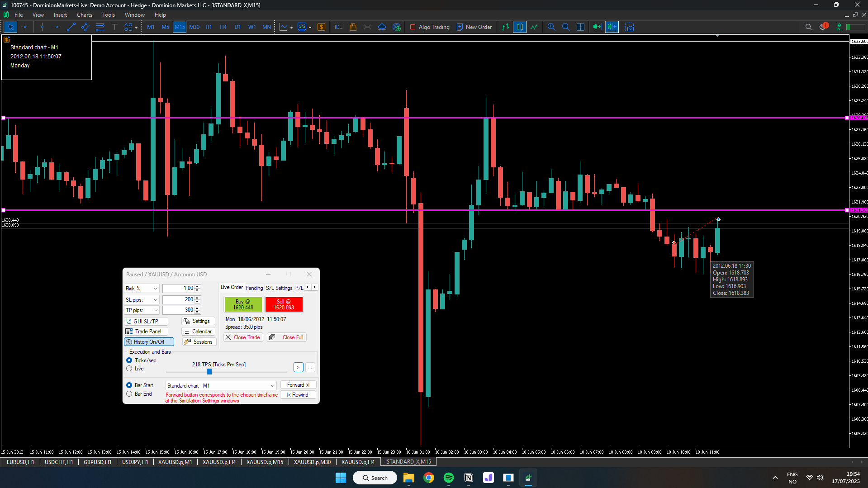
Task: Select the Fibonacci retracement tool
Action: [100, 27]
